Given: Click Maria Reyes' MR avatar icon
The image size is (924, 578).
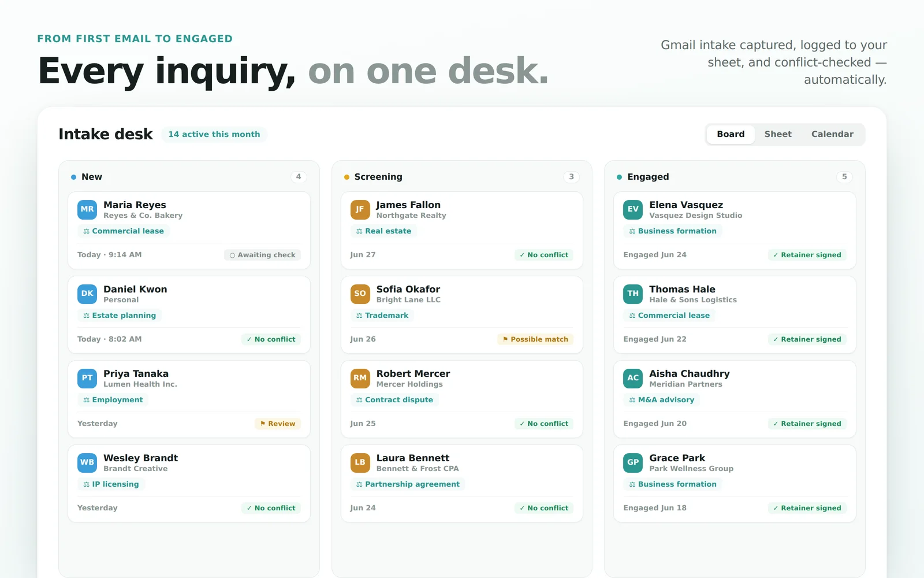Looking at the screenshot, I should (x=87, y=209).
